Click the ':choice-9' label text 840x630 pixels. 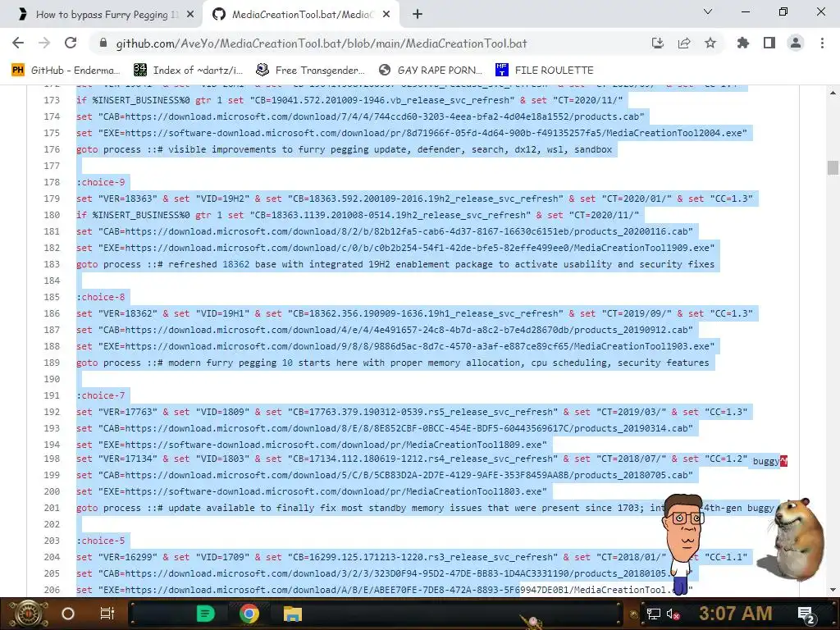pos(101,182)
